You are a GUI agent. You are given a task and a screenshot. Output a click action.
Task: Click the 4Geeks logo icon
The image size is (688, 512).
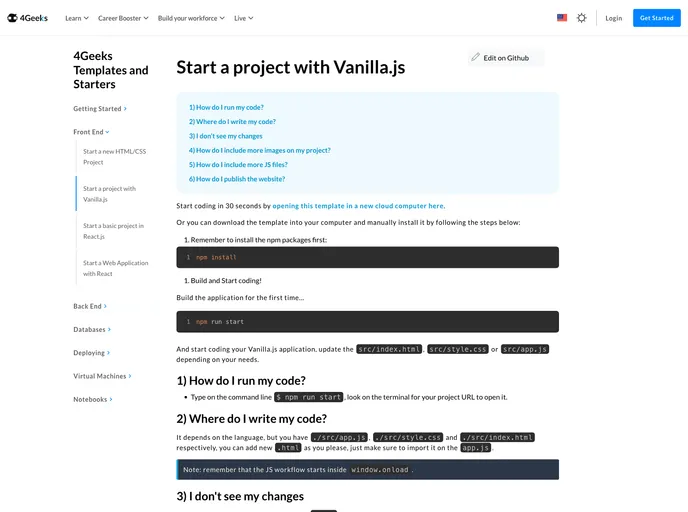(x=13, y=18)
